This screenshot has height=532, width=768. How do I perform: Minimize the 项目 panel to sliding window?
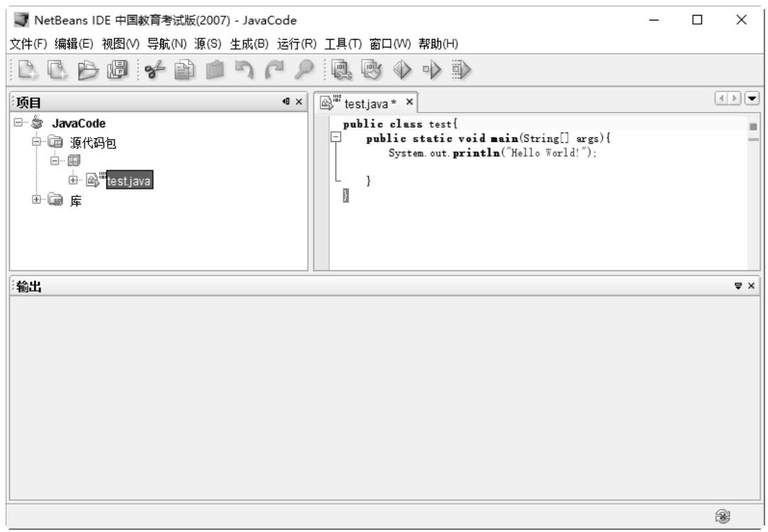[x=286, y=101]
